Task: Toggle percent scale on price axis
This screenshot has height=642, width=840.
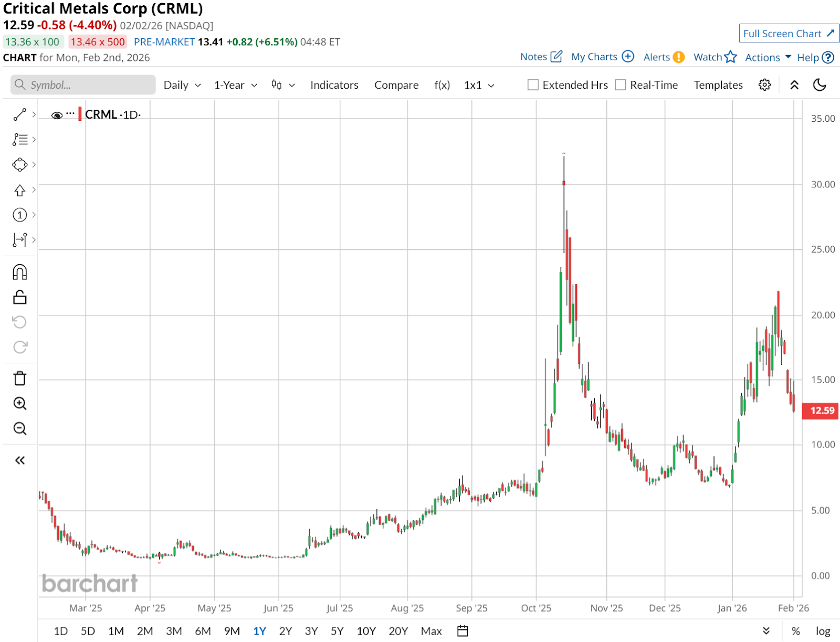Action: coord(796,632)
